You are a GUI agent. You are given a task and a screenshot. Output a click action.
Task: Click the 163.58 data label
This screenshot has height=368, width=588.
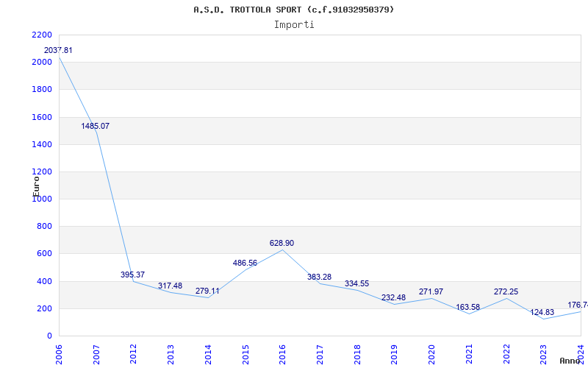click(x=467, y=307)
